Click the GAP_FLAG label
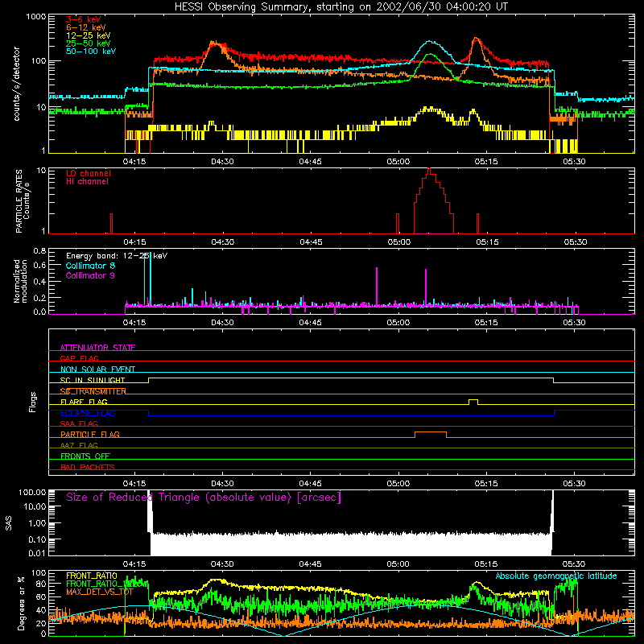644x644 pixels. [x=79, y=358]
